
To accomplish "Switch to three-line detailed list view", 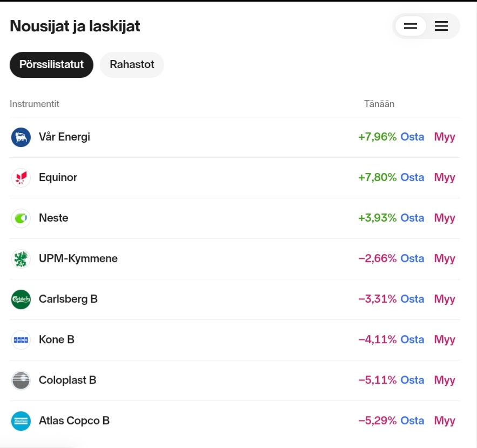I will coord(441,26).
